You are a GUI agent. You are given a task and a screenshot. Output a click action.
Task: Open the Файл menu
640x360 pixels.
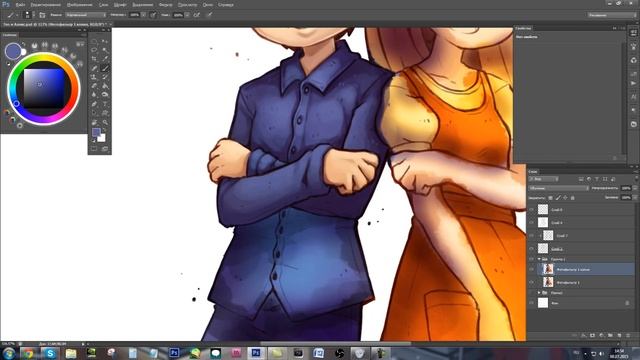(x=20, y=5)
